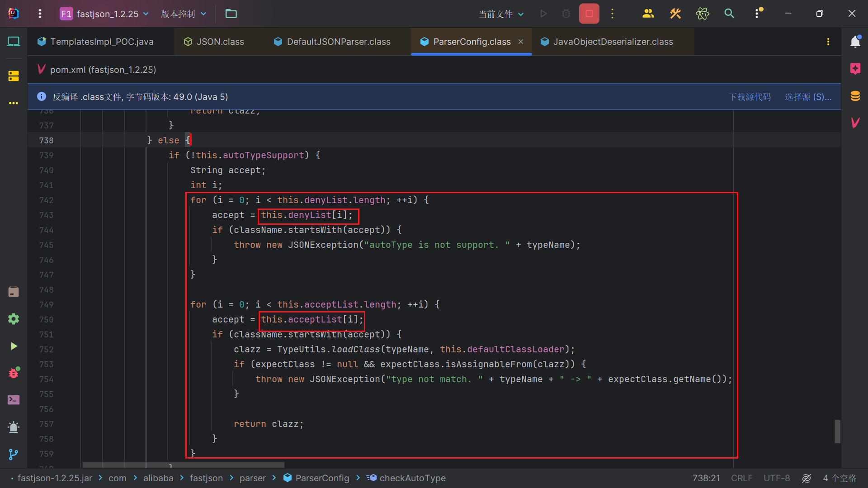Open Debug tool window bug icon
Screen dimensions: 868x488
click(14, 373)
